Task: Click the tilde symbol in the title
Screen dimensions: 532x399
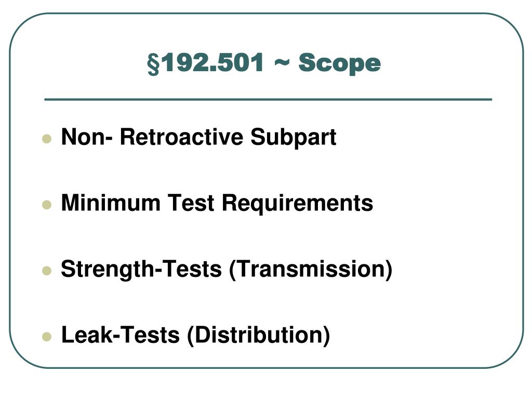Action: click(x=282, y=62)
